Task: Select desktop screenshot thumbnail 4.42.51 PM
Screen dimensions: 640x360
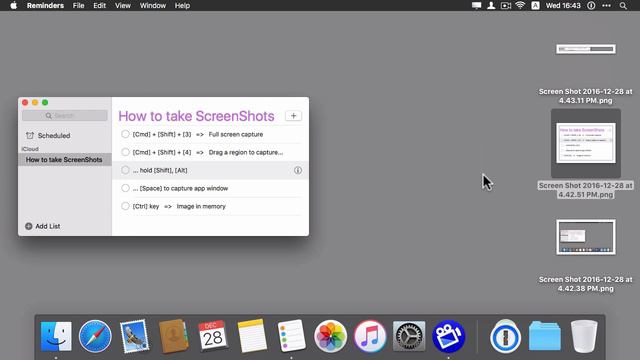Action: [x=586, y=143]
